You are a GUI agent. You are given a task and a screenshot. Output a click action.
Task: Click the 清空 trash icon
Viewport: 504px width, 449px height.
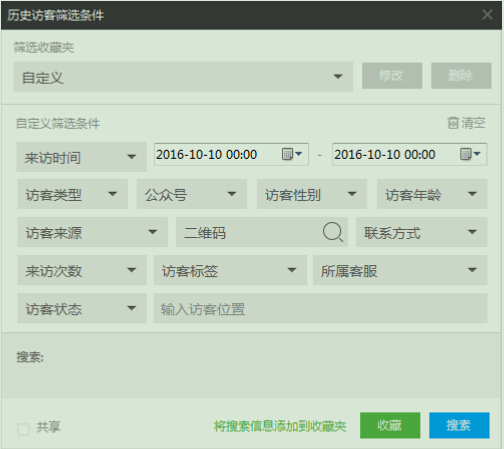[453, 123]
